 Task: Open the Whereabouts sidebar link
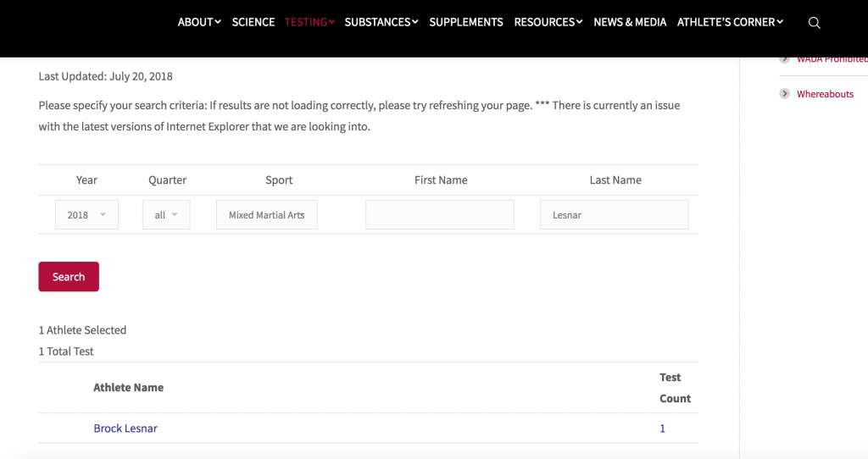click(x=825, y=94)
